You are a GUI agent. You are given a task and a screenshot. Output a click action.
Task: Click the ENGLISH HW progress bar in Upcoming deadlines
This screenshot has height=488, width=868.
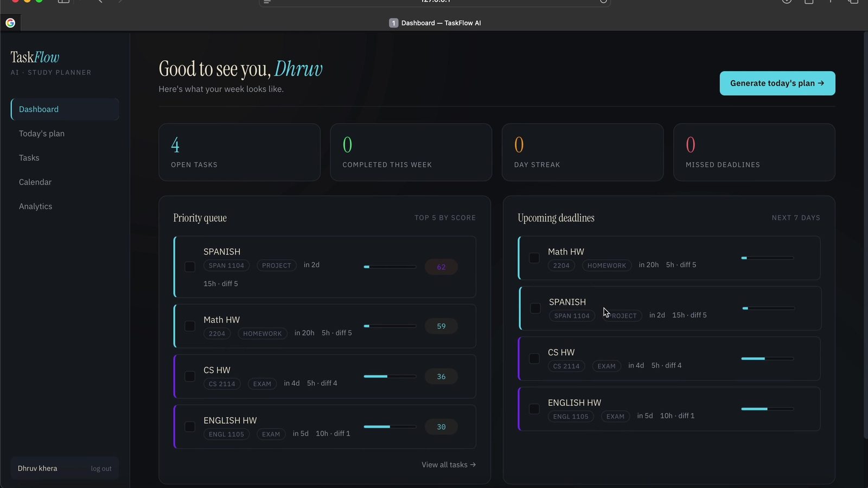pyautogui.click(x=768, y=409)
